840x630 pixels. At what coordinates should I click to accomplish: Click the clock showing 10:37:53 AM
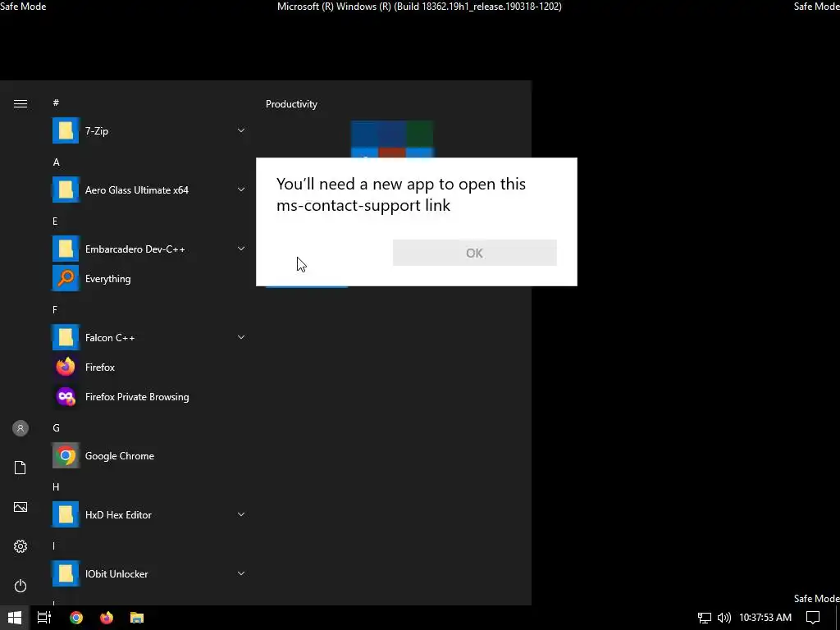[765, 618]
